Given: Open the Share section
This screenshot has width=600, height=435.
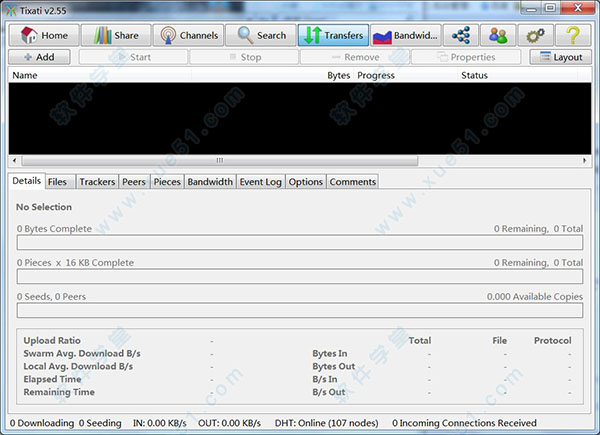Looking at the screenshot, I should click(117, 35).
